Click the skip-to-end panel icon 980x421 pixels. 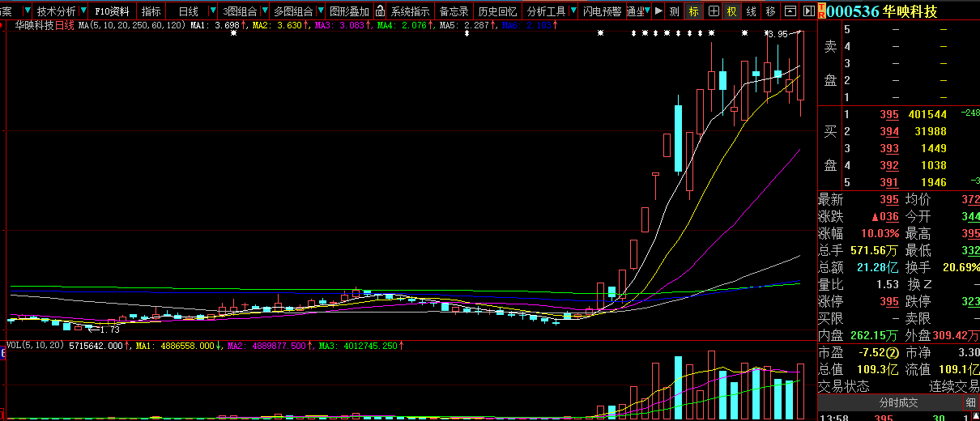pos(808,11)
